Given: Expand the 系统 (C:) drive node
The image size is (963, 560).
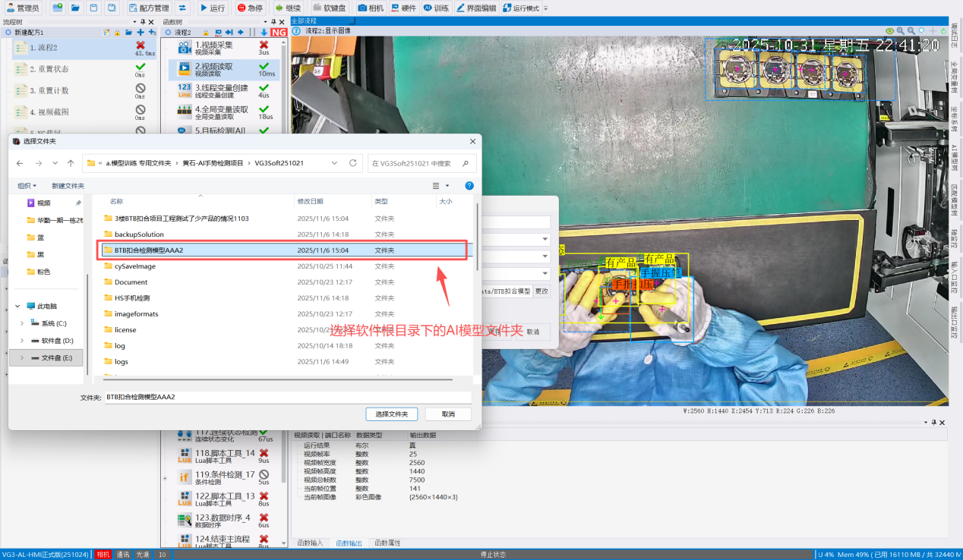Looking at the screenshot, I should pos(21,323).
